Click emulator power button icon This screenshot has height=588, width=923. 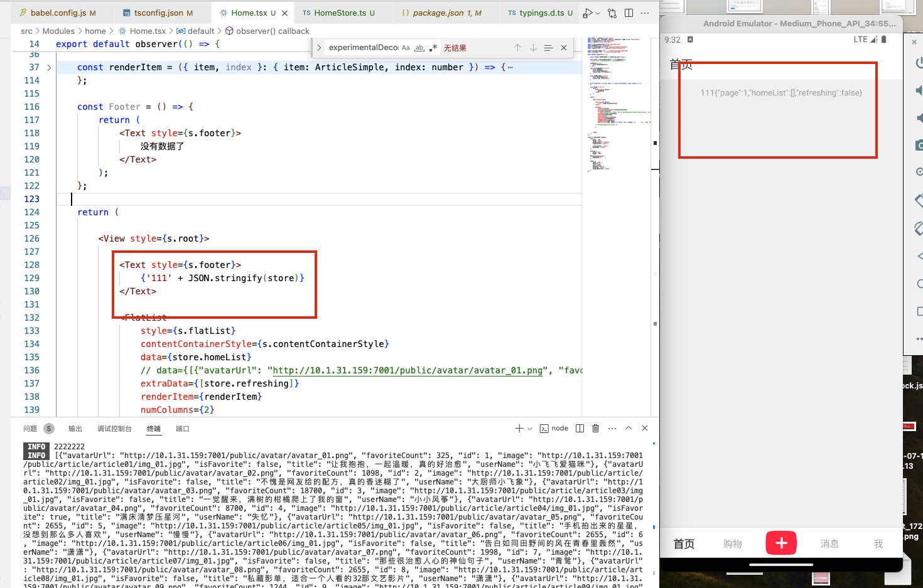(x=919, y=63)
